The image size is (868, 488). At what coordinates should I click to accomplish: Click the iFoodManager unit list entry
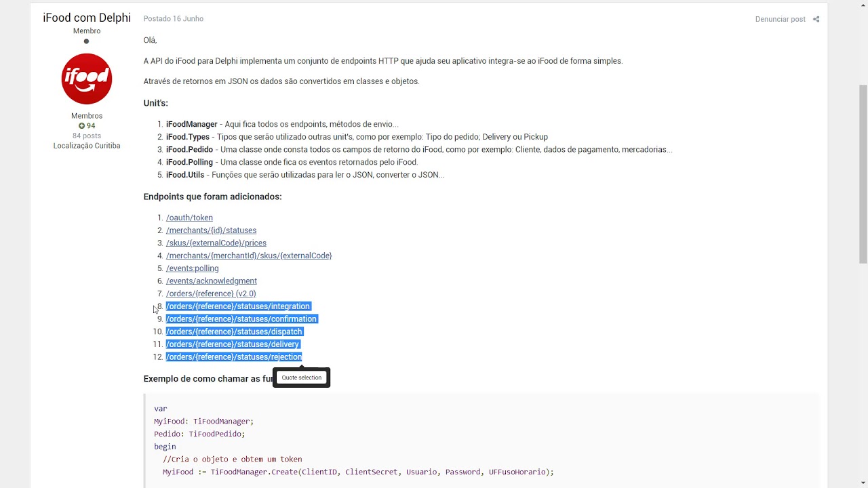[281, 124]
